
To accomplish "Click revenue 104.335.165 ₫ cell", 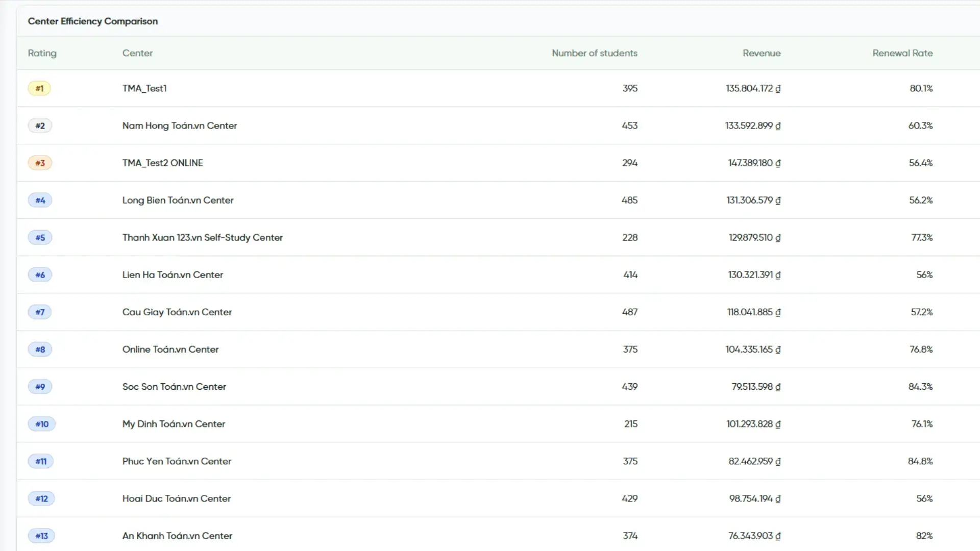I will 753,349.
